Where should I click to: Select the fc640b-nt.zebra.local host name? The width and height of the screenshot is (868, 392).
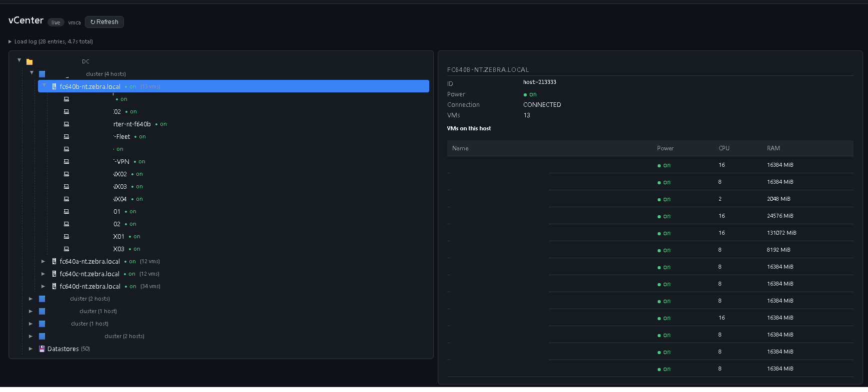90,86
